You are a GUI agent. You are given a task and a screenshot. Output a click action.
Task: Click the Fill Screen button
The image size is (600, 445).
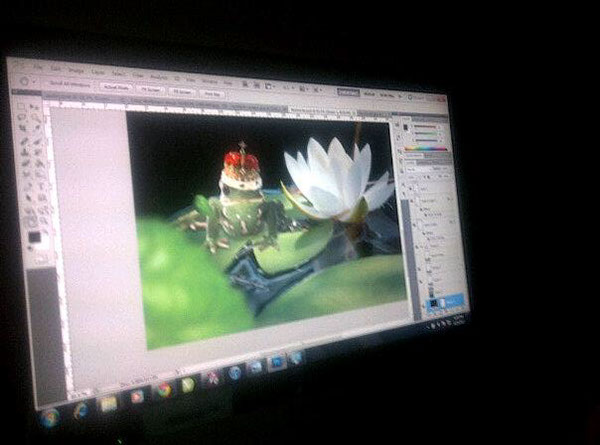tap(182, 92)
